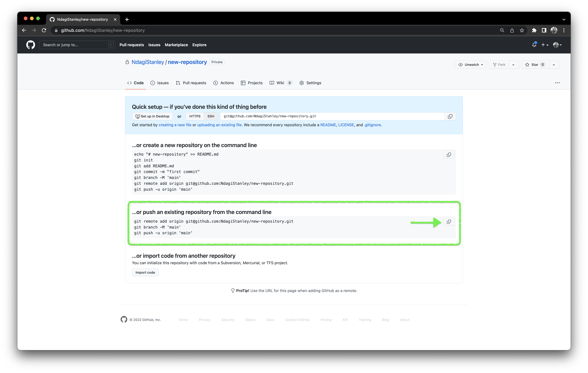Click the Import code button
588x373 pixels.
[x=145, y=272]
